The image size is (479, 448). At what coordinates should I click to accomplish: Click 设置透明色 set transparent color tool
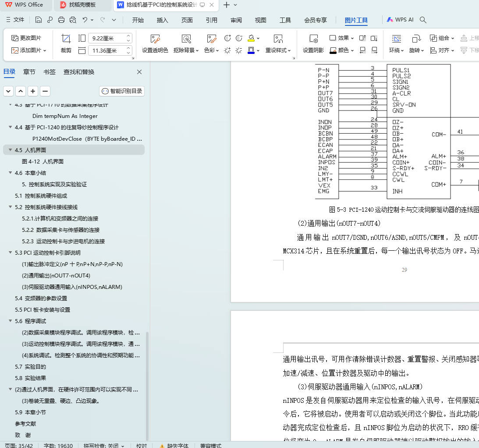155,44
